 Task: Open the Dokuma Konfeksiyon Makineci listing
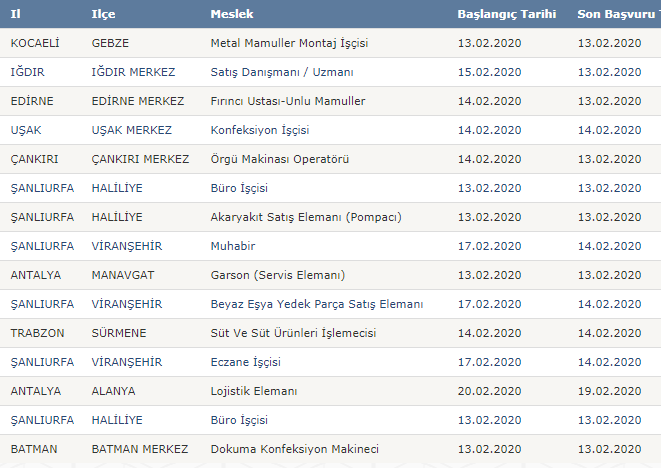tap(295, 449)
